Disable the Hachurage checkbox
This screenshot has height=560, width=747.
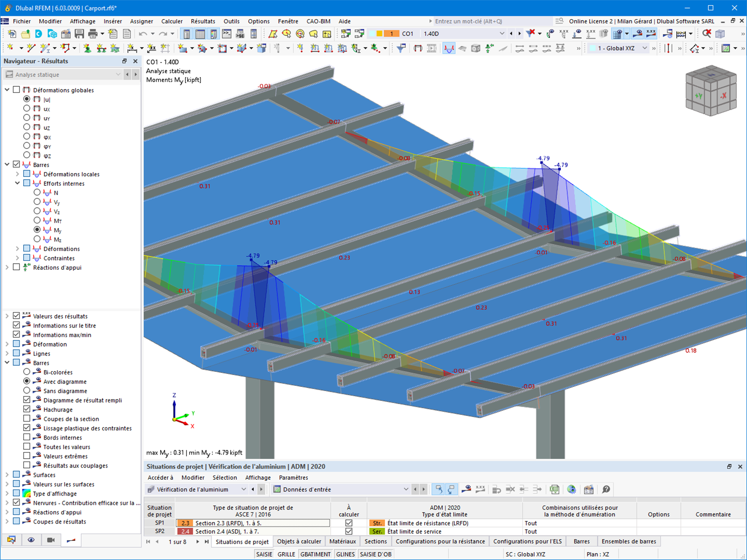[x=27, y=409]
